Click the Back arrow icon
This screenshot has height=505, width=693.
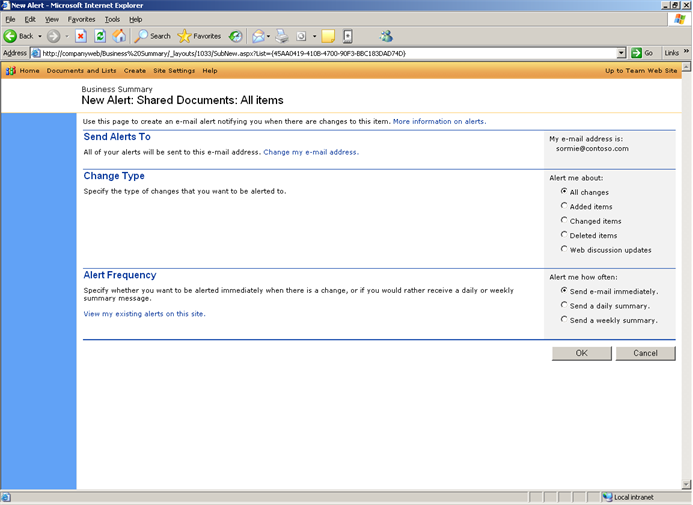click(10, 36)
